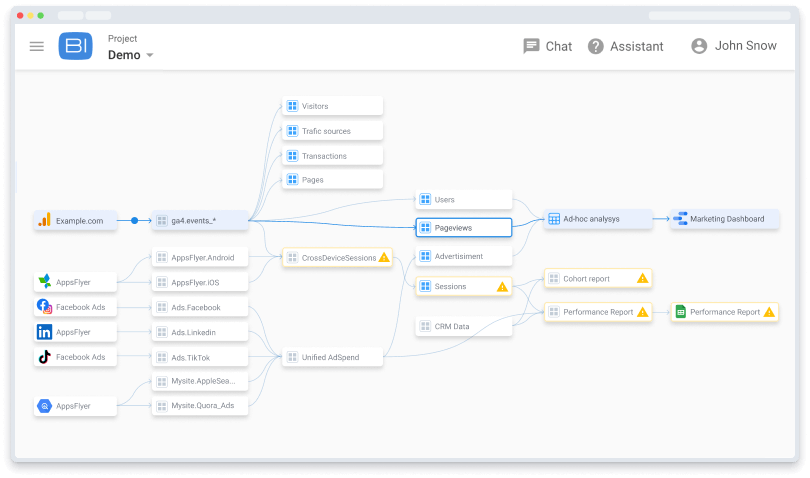
Task: Select the CRM Data node
Action: click(464, 326)
